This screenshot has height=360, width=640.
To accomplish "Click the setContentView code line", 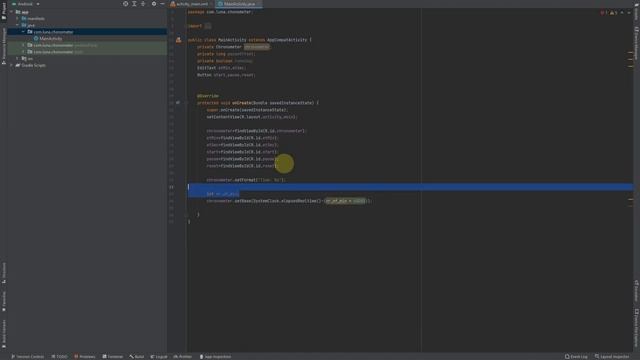I will click(x=252, y=117).
